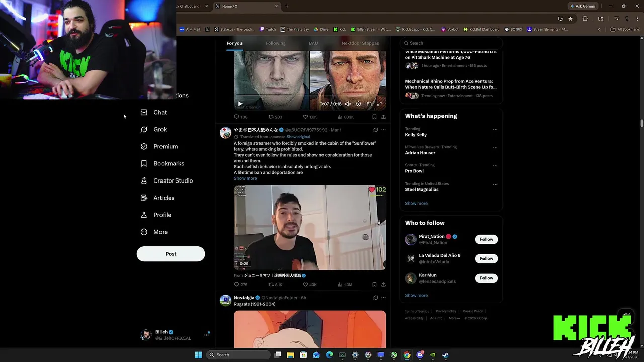
Task: Open Grok explain on the Nostalgia post
Action: (375, 298)
